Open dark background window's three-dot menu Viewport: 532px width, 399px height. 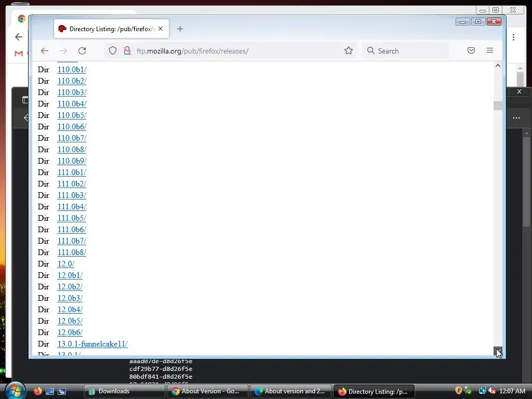(516, 118)
